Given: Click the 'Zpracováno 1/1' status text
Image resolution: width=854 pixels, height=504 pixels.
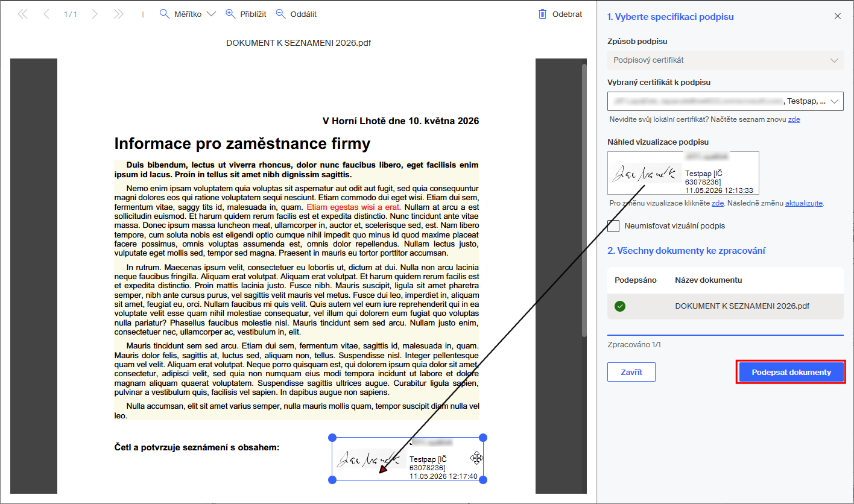Looking at the screenshot, I should tap(635, 345).
